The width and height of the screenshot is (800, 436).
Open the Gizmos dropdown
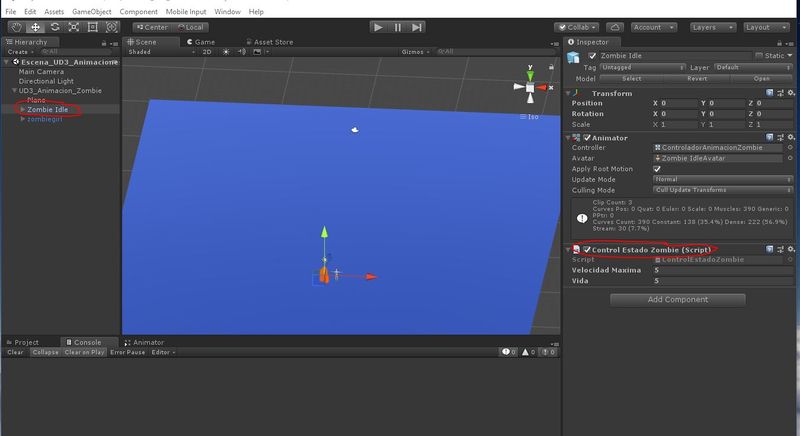tap(415, 52)
